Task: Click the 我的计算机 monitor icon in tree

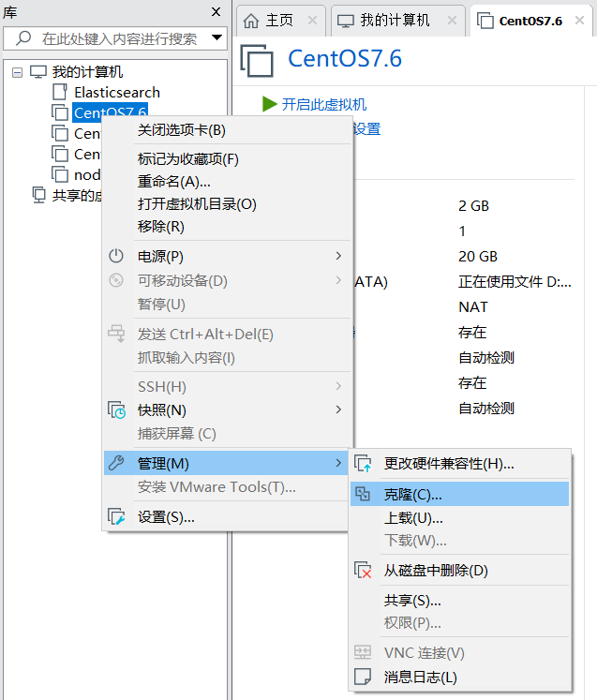Action: coord(38,72)
